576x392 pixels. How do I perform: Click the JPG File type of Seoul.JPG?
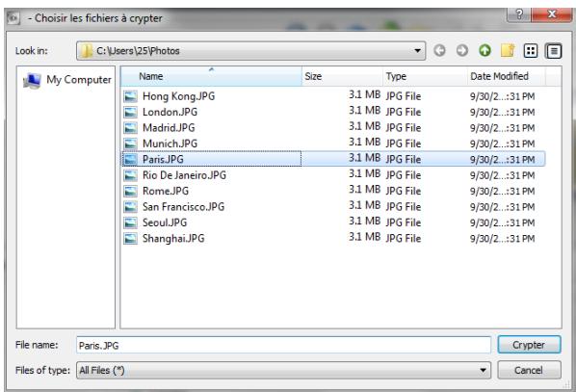pyautogui.click(x=404, y=222)
